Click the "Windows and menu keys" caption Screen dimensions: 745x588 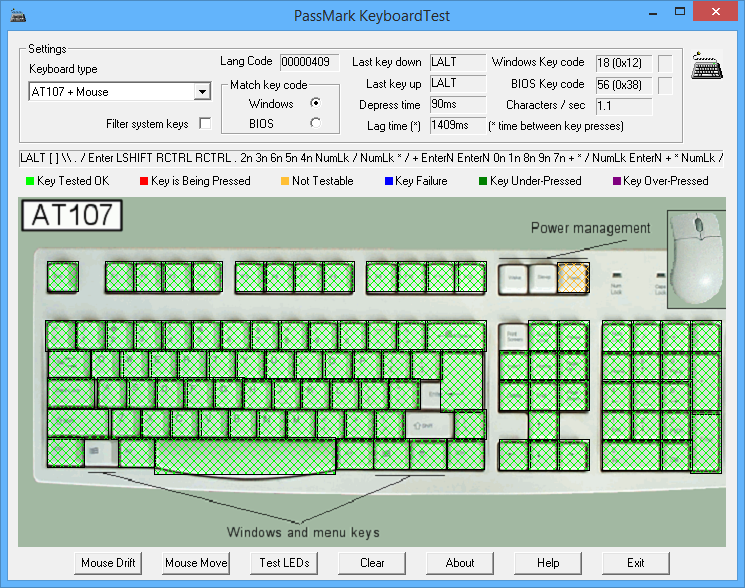303,532
